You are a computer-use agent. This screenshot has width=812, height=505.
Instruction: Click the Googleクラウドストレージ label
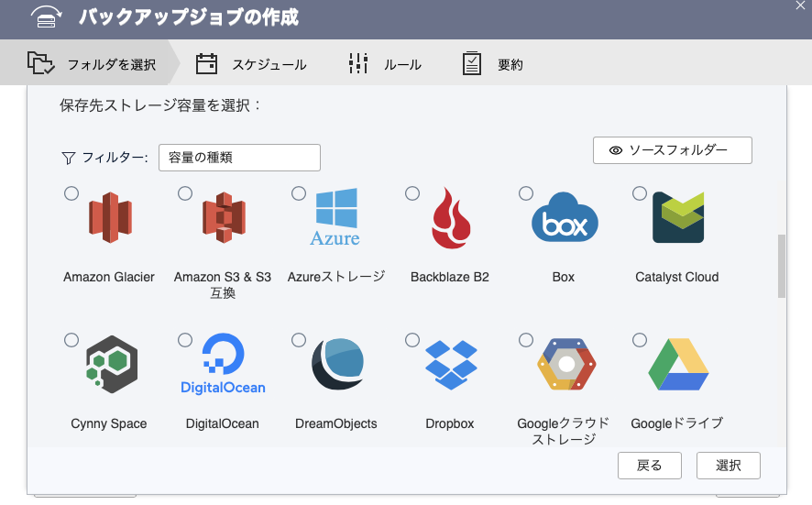[564, 431]
